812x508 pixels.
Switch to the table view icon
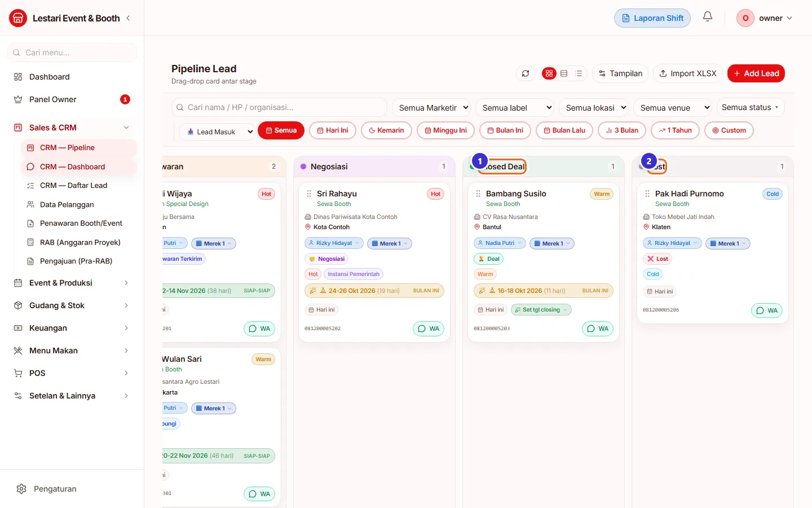tap(564, 73)
